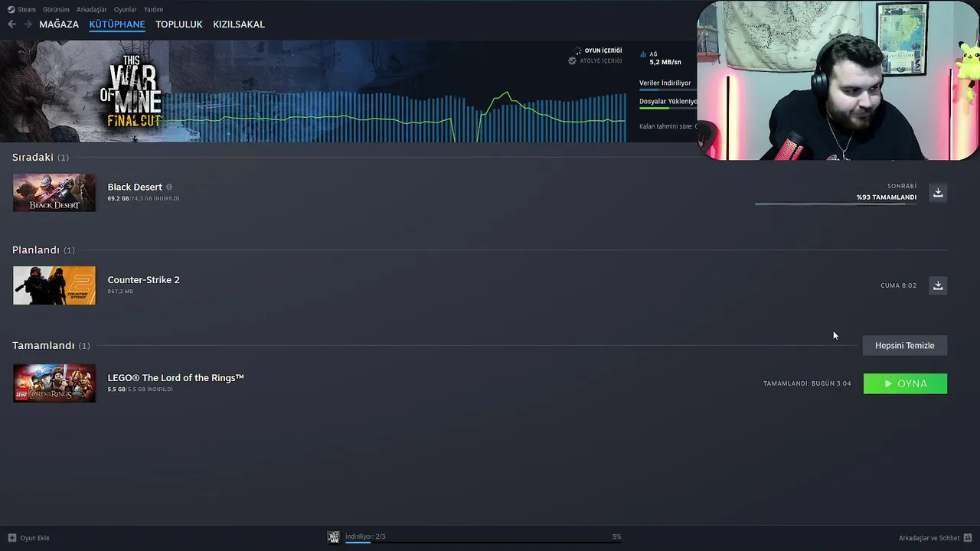Open Counter-Strike 2 game thumbnail
Viewport: 980px width, 551px height.
pyautogui.click(x=54, y=285)
